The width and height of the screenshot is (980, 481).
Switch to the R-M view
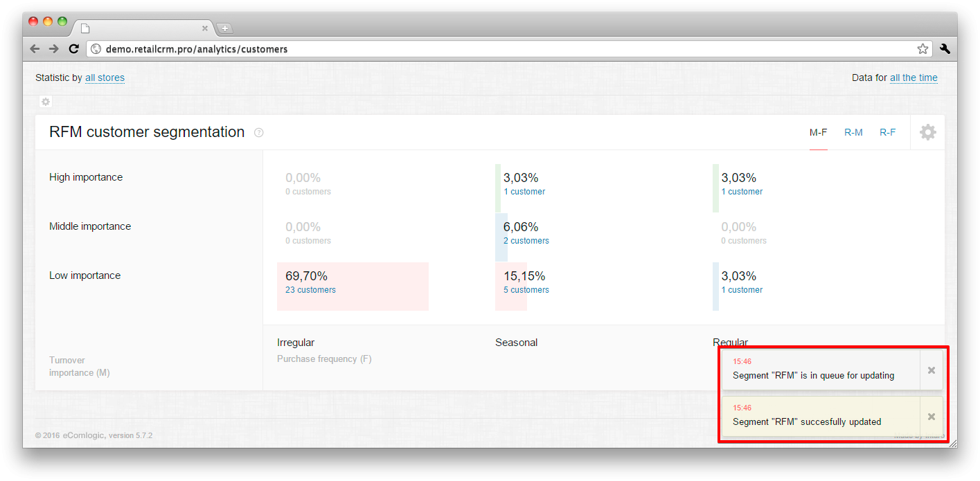853,133
